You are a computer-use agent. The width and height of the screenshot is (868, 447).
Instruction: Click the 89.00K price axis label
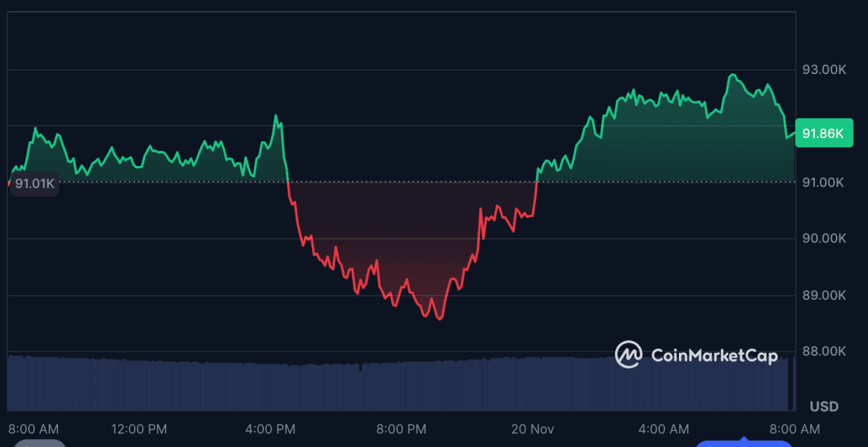click(824, 295)
